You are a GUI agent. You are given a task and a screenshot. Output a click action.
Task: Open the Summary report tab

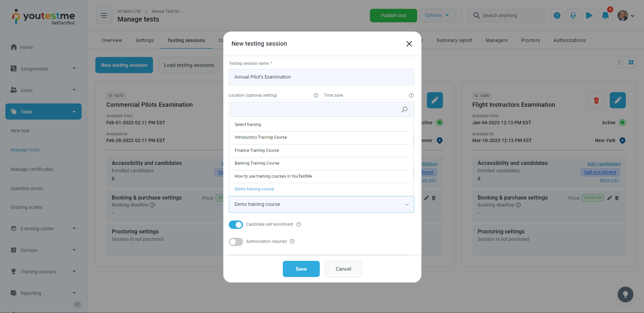[x=454, y=40]
